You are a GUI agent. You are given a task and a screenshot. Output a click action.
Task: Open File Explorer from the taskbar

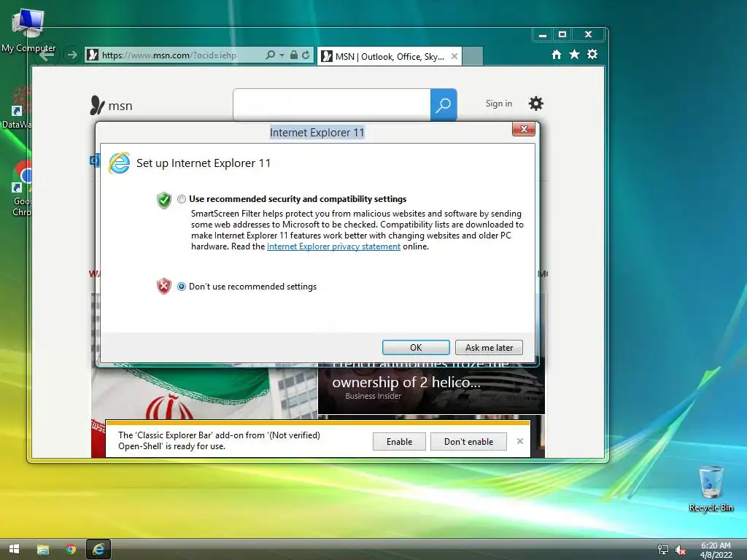[43, 550]
